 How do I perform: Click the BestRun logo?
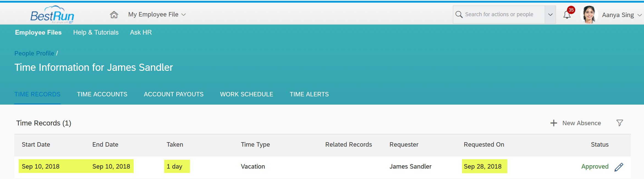(x=52, y=15)
